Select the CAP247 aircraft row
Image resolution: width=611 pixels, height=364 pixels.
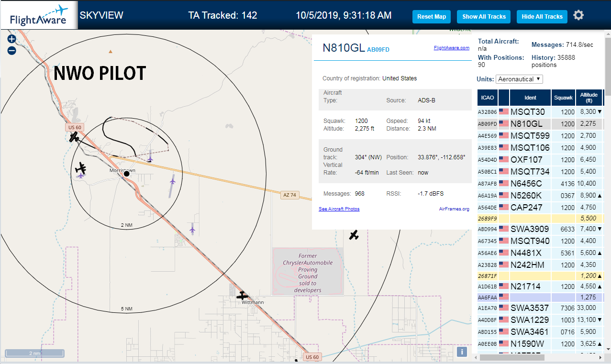tap(540, 207)
